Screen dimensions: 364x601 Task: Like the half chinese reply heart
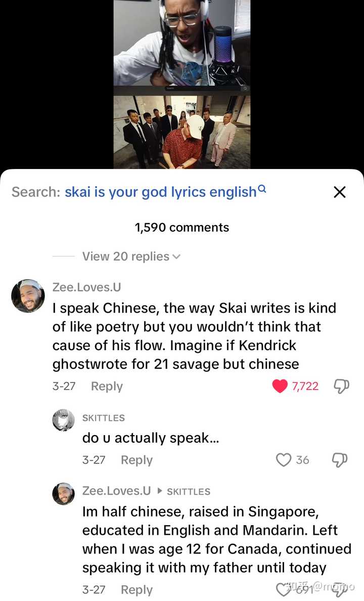pyautogui.click(x=283, y=589)
